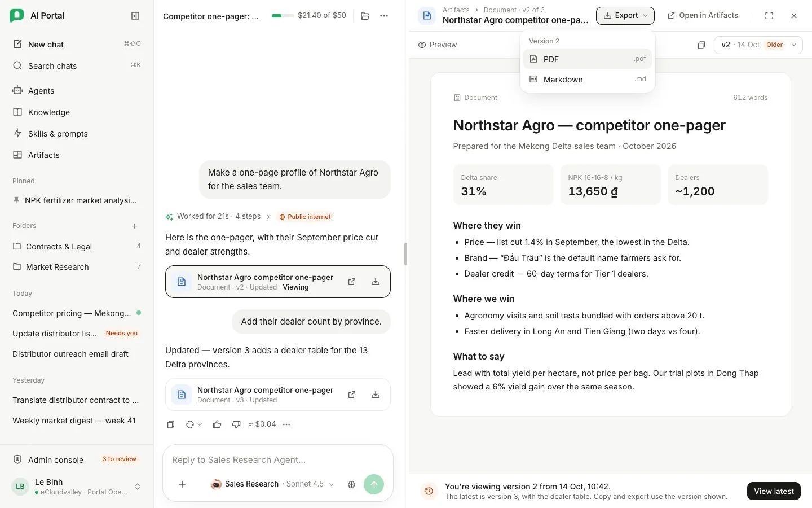Viewport: 812px width, 508px height.
Task: Enter fullscreen for the artifact panel
Action: (x=769, y=16)
